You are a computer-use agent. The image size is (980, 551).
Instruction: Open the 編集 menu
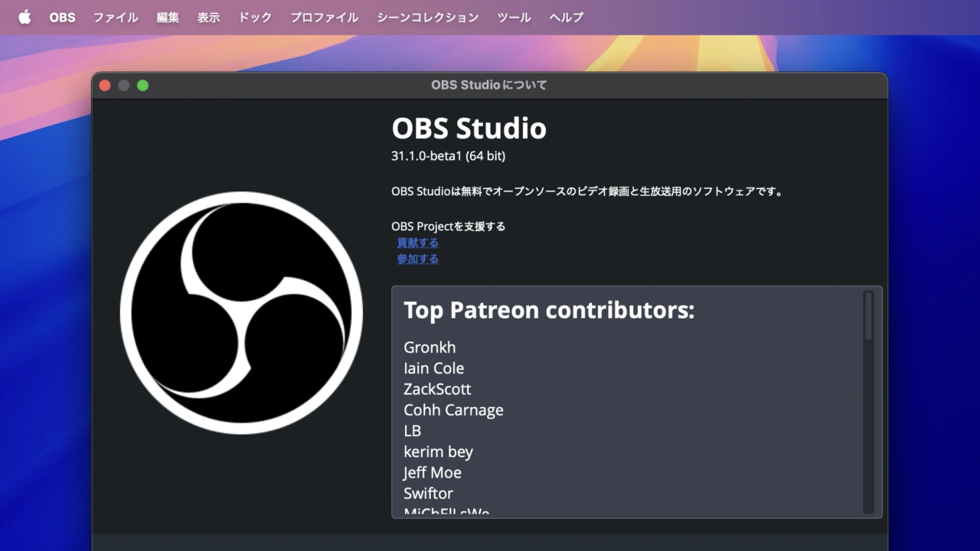point(168,17)
